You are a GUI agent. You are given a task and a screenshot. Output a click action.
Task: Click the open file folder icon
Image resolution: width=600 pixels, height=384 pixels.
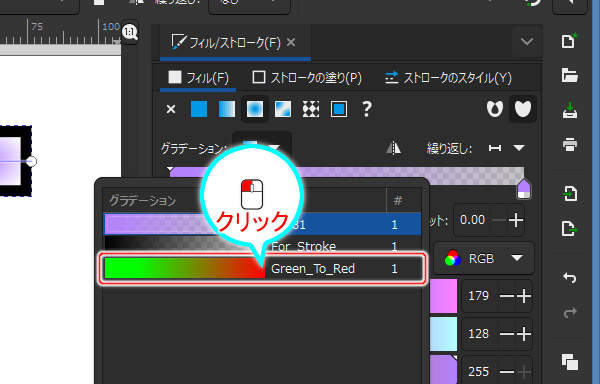coord(569,75)
